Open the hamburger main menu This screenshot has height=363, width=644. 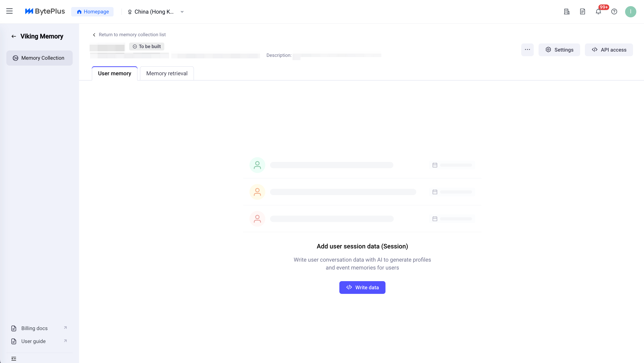click(9, 11)
